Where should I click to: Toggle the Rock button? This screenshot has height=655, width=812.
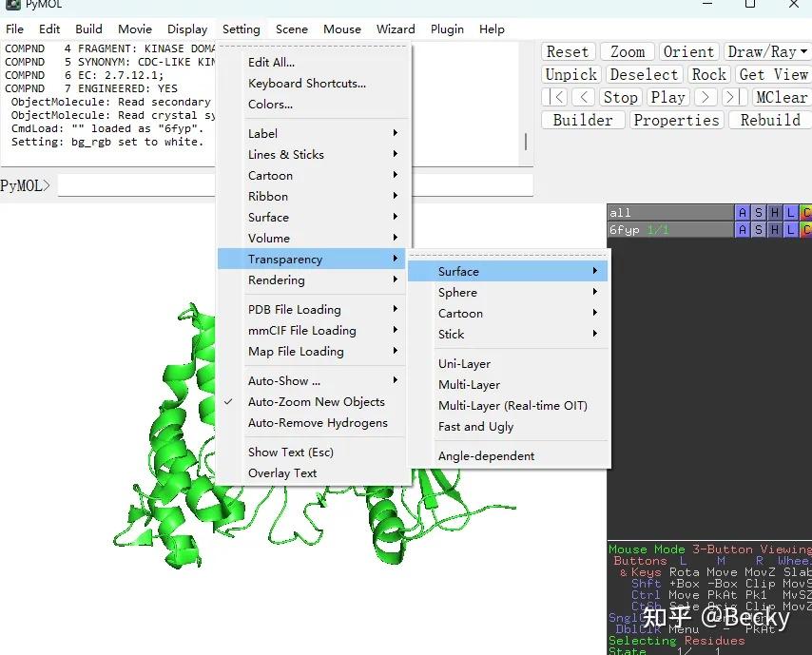coord(709,74)
